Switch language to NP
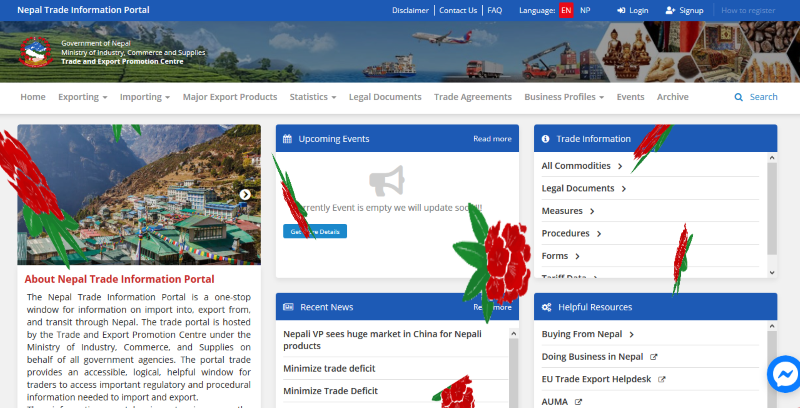This screenshot has width=800, height=408. click(584, 10)
